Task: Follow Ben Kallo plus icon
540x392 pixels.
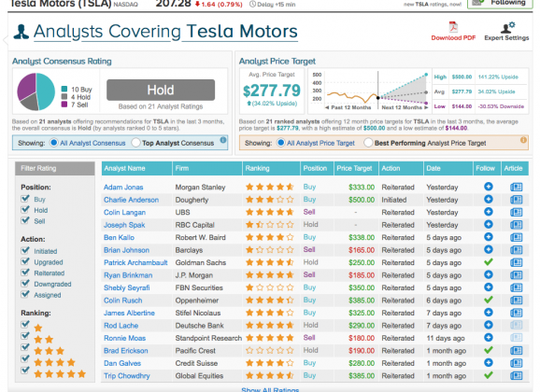Action: pyautogui.click(x=488, y=237)
